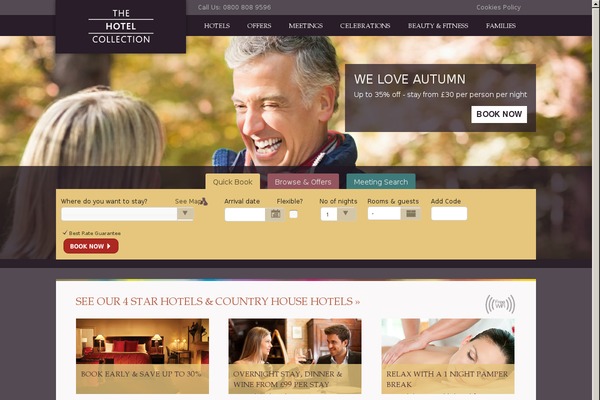Viewport: 600px width, 400px height.
Task: Open the Hotels menu
Action: [x=217, y=26]
